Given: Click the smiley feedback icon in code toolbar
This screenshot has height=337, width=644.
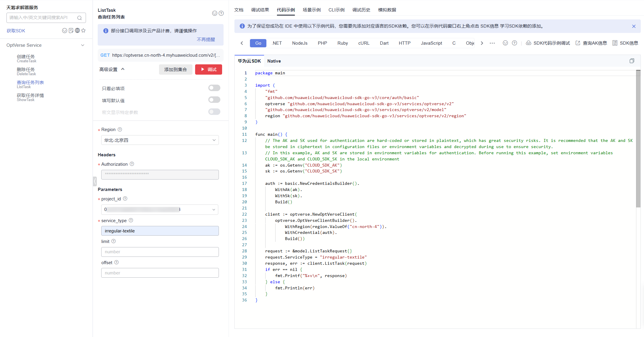Looking at the screenshot, I should point(505,43).
